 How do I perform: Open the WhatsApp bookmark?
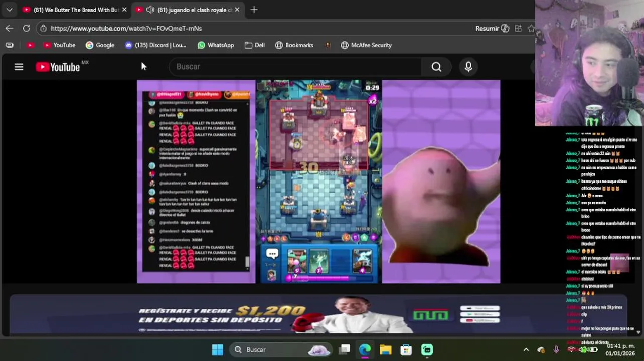(x=216, y=45)
